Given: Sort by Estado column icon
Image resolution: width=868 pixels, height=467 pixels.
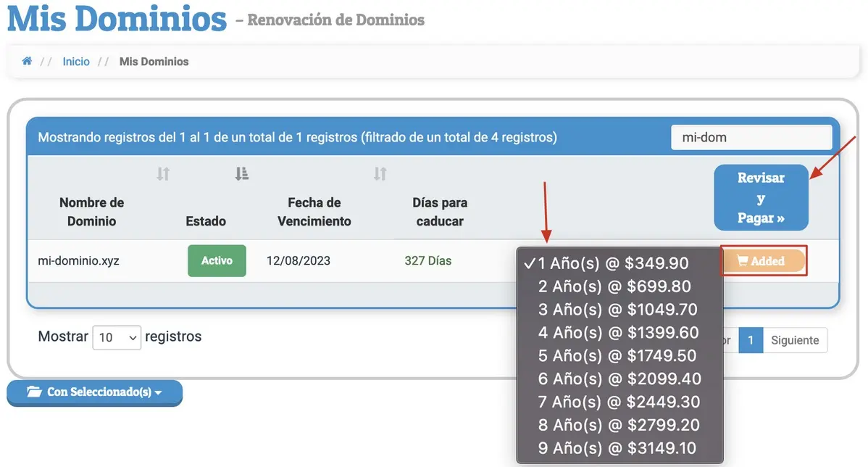Looking at the screenshot, I should 242,174.
